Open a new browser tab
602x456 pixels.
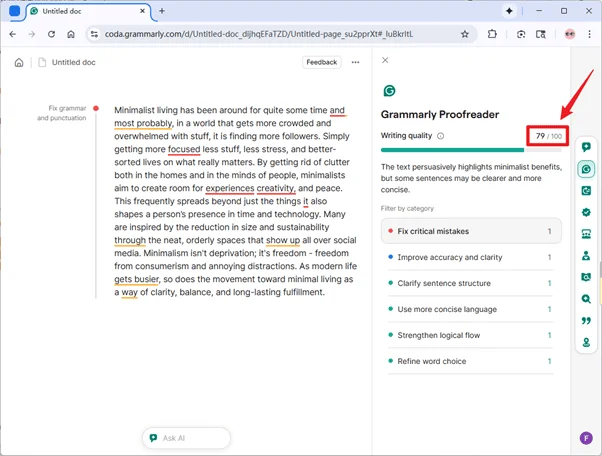click(162, 11)
